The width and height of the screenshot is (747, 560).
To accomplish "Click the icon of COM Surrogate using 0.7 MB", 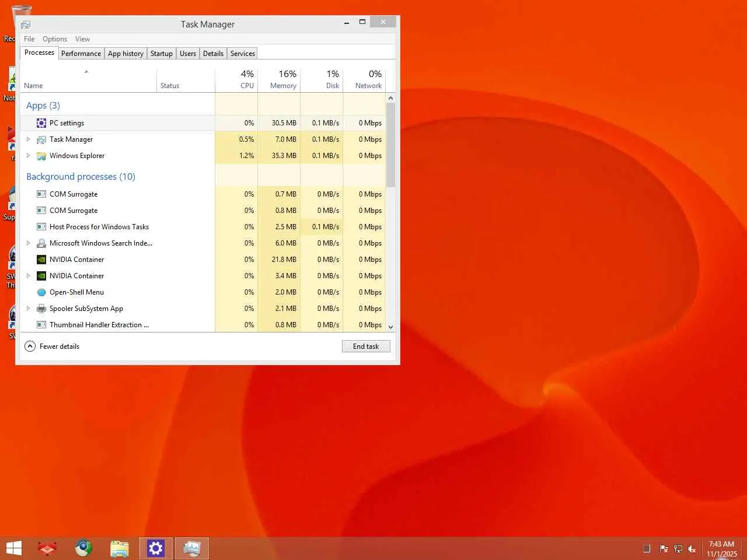I will (x=41, y=194).
